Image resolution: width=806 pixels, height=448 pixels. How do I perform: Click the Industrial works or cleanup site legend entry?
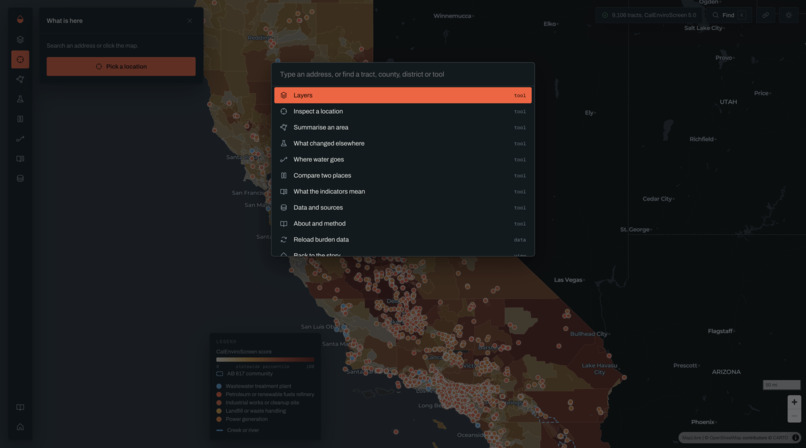point(258,403)
